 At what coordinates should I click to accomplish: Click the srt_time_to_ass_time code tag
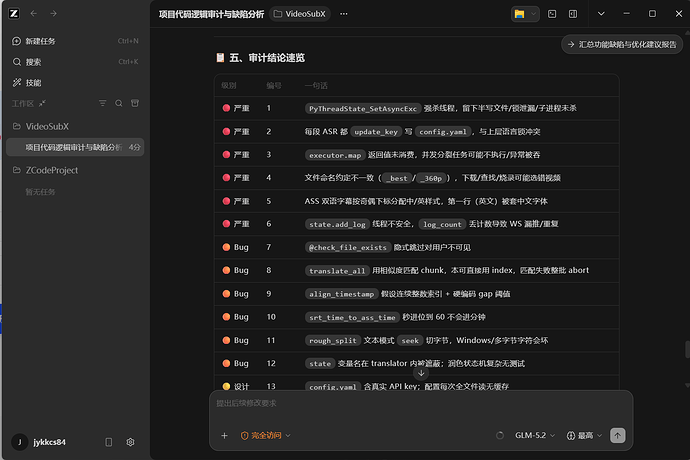352,317
